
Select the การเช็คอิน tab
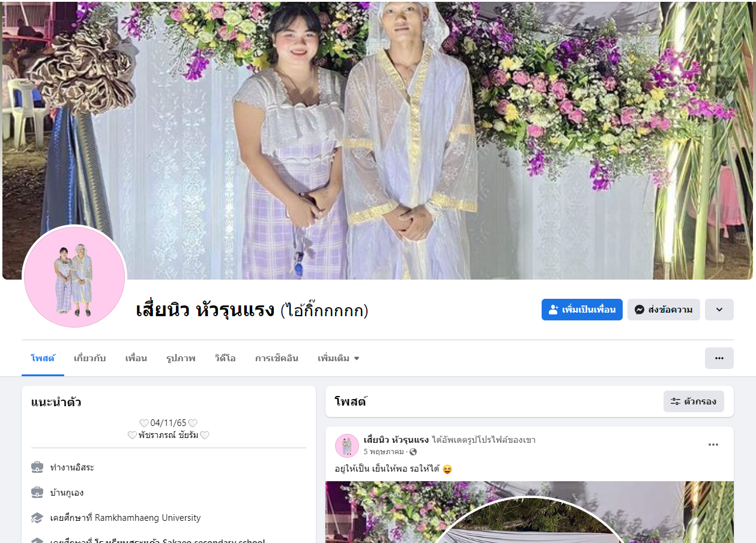click(x=276, y=358)
